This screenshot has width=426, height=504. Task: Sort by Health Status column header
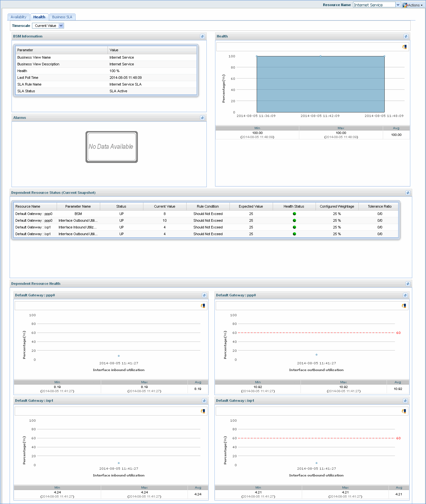(x=294, y=207)
